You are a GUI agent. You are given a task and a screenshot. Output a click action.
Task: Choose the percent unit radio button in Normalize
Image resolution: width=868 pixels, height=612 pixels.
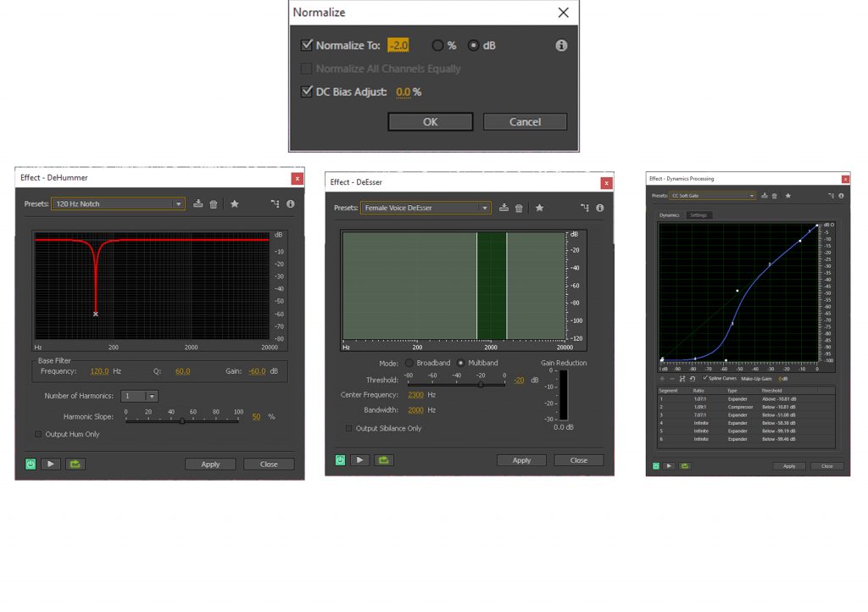pyautogui.click(x=437, y=46)
